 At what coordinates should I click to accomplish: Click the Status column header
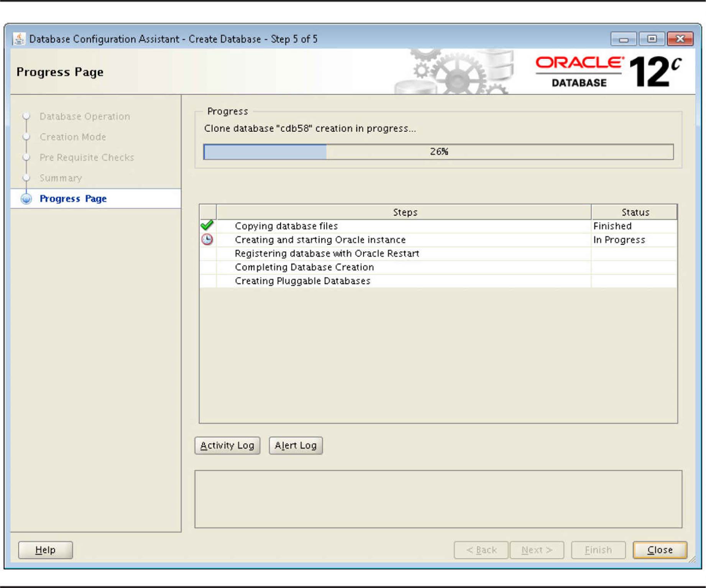point(634,212)
